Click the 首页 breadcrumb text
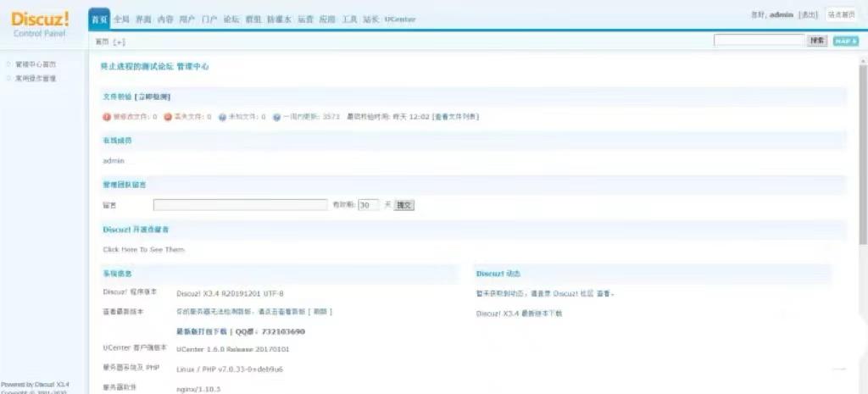Viewport: 868px width, 394px height. (103, 42)
